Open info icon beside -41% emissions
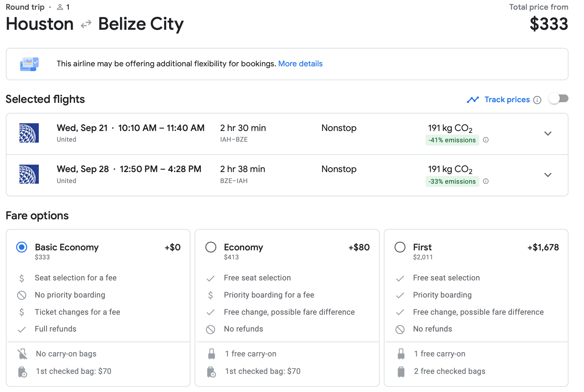This screenshot has height=392, width=584. [x=486, y=140]
